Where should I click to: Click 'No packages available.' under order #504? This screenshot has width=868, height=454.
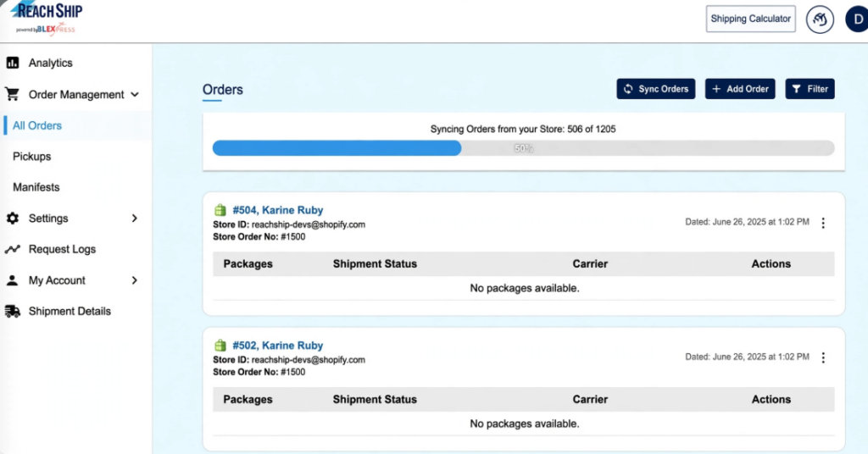tap(525, 288)
